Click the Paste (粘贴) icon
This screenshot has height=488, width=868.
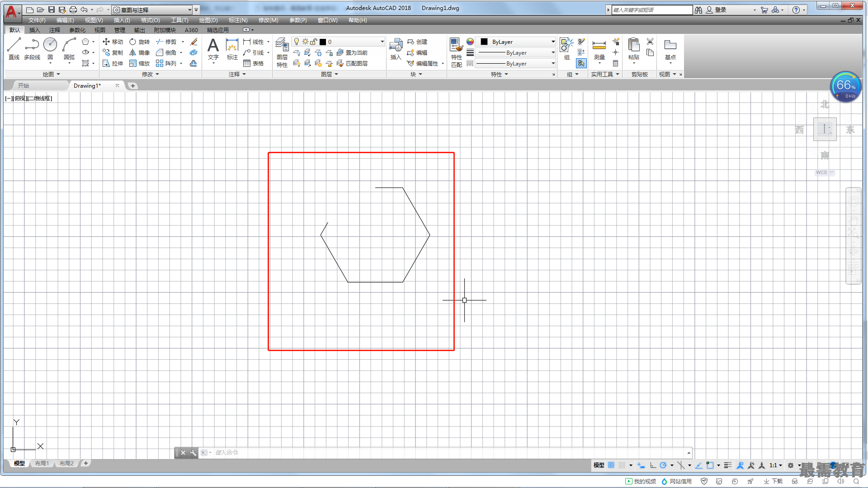point(634,49)
